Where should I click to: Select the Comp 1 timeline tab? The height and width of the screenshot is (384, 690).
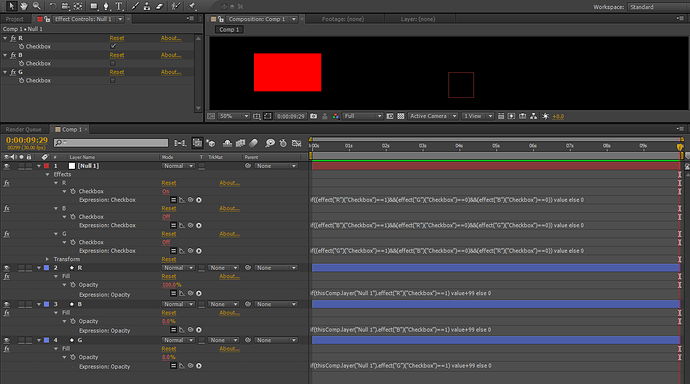tap(71, 129)
